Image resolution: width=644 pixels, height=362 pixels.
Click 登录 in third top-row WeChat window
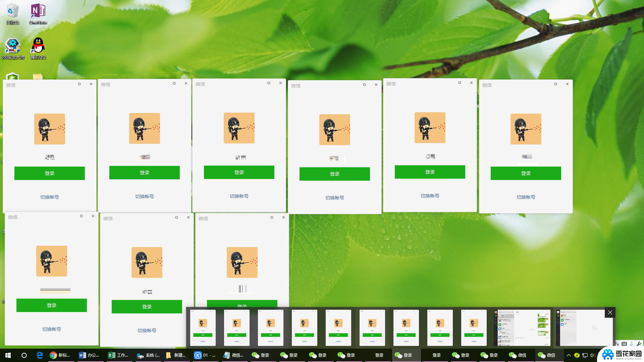[x=239, y=172]
